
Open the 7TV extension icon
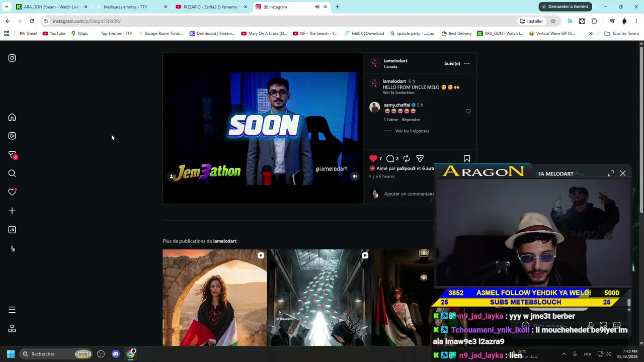pos(570,21)
